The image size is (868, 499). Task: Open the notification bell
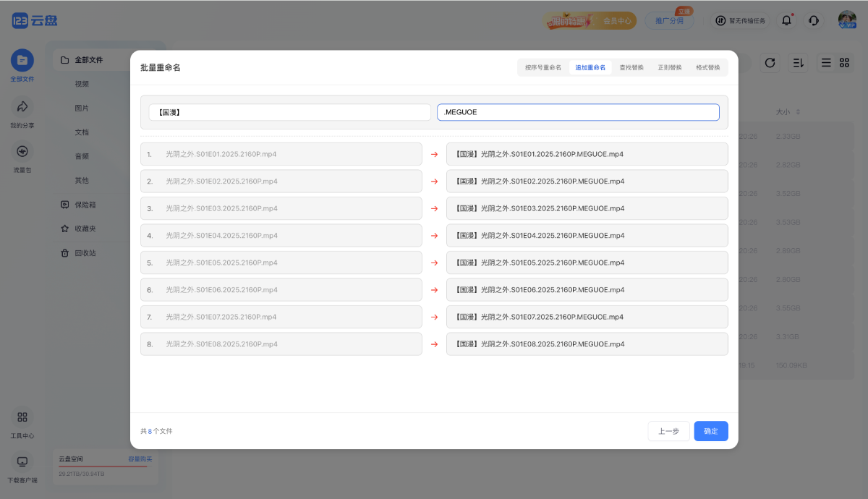786,21
